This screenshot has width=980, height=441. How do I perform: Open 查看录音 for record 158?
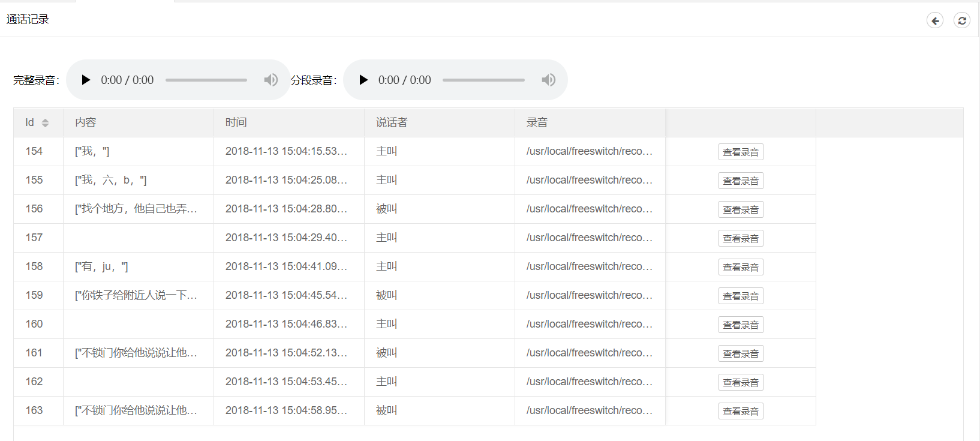point(740,268)
